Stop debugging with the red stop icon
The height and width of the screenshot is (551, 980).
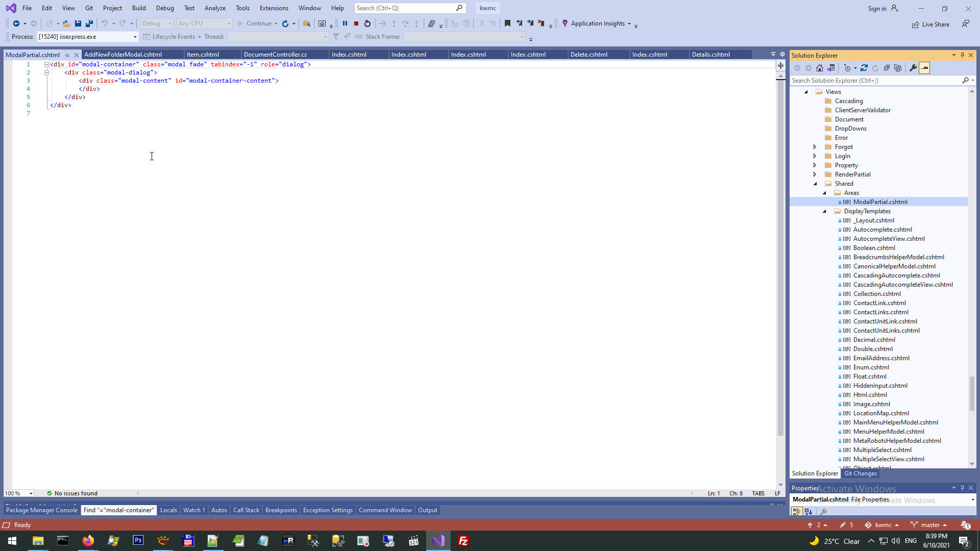(356, 23)
